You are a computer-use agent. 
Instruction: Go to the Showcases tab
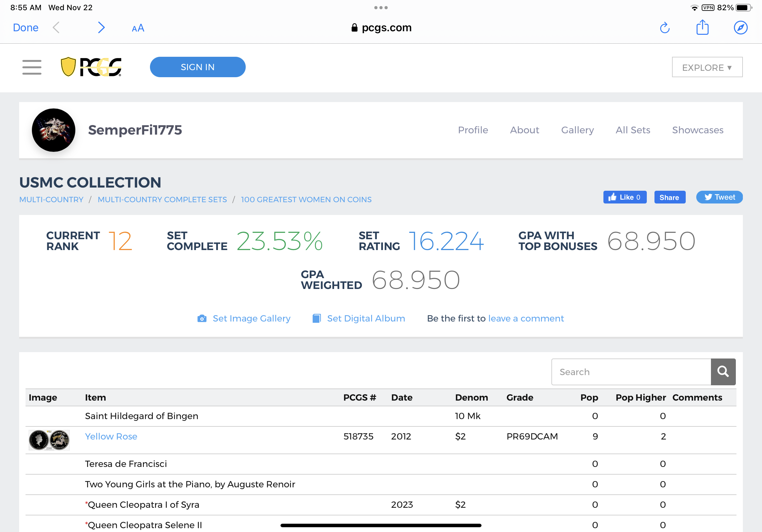pos(697,130)
